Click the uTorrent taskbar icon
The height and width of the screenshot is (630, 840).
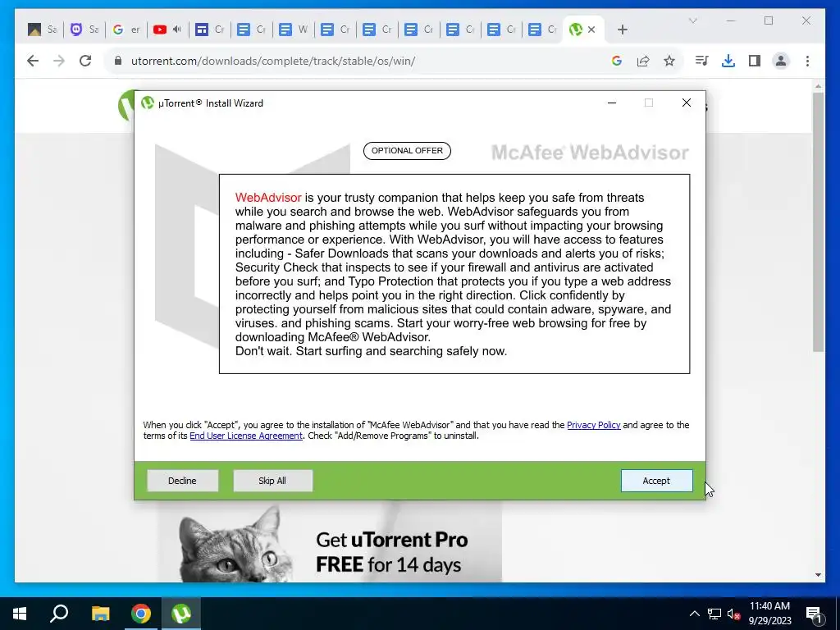181,614
